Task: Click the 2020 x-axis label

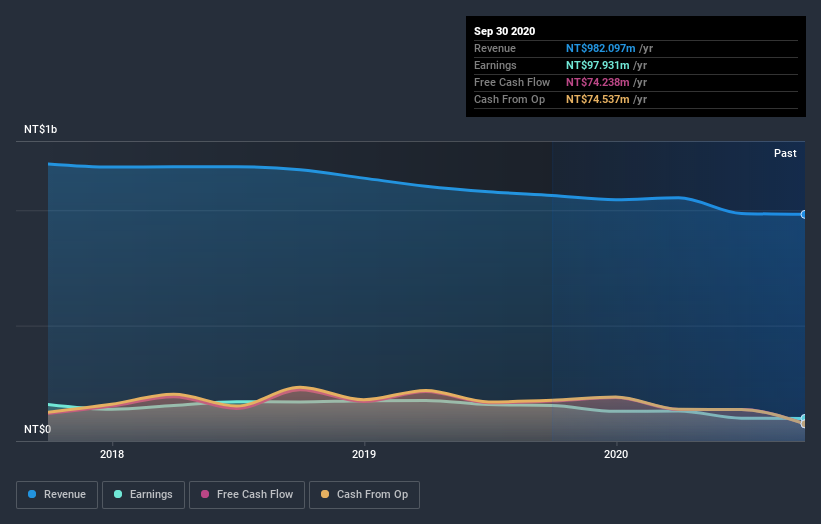Action: pos(616,454)
